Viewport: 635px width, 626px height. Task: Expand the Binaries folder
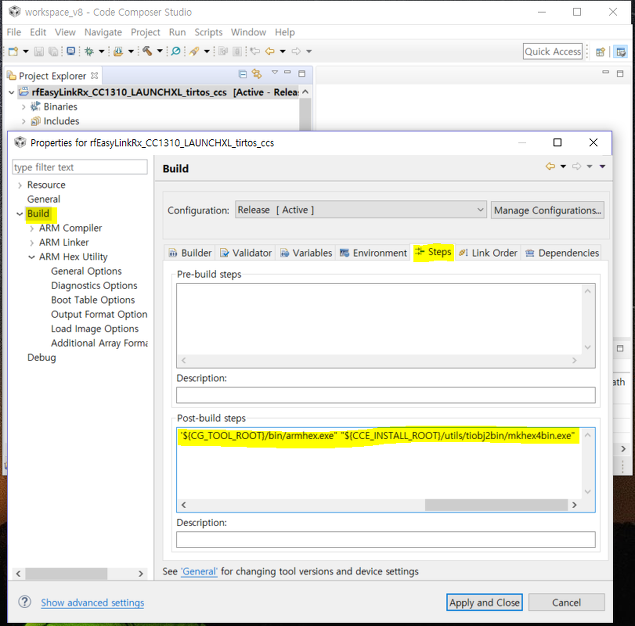[23, 107]
